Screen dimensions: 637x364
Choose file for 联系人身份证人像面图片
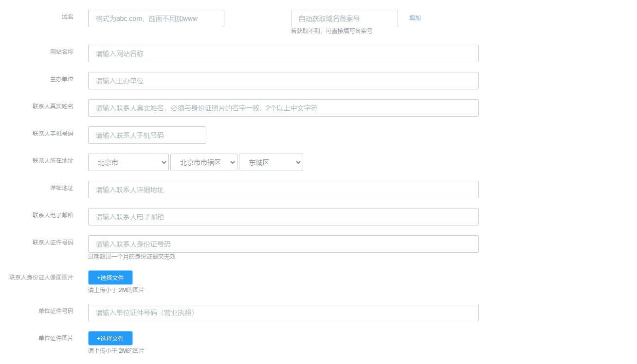coord(110,277)
